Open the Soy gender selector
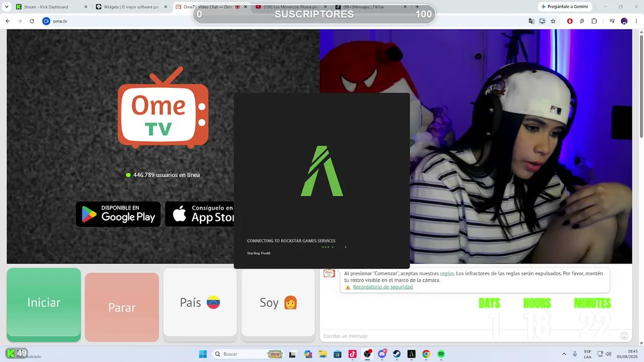This screenshot has width=644, height=362. point(278,303)
